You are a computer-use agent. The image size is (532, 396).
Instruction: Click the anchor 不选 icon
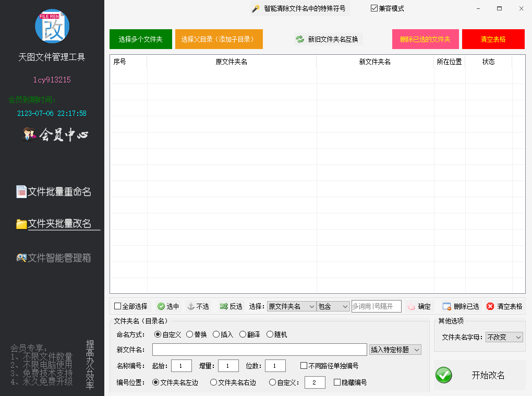click(x=191, y=307)
